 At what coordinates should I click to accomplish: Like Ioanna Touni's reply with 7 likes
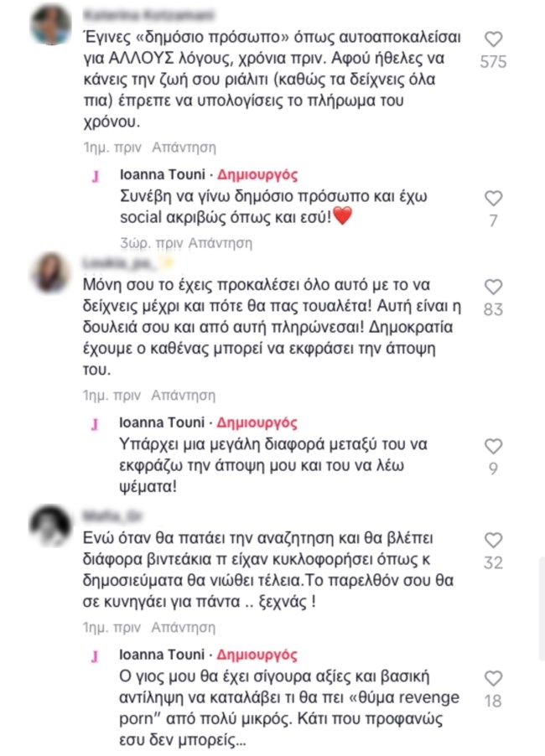coord(493,198)
